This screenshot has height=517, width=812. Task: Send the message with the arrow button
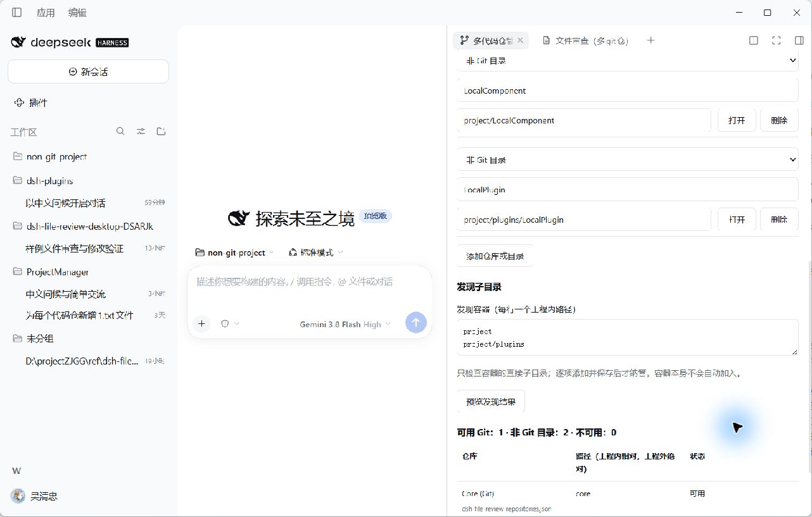(416, 323)
